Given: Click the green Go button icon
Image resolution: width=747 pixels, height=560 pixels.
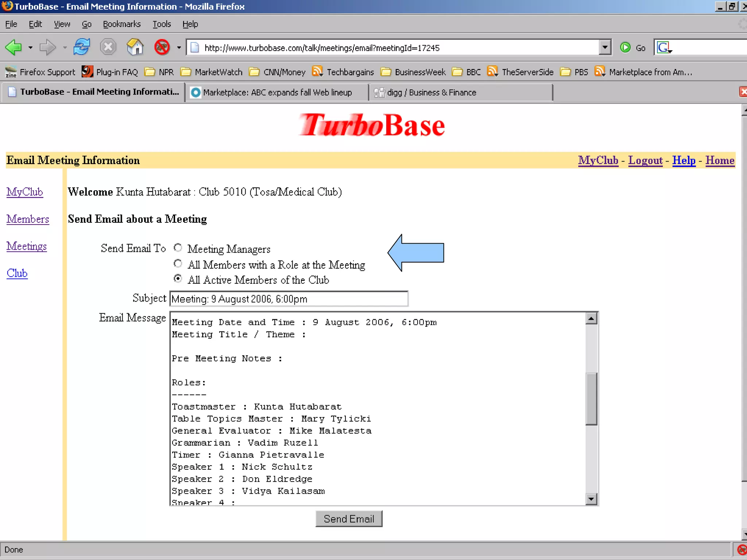Looking at the screenshot, I should [x=625, y=47].
